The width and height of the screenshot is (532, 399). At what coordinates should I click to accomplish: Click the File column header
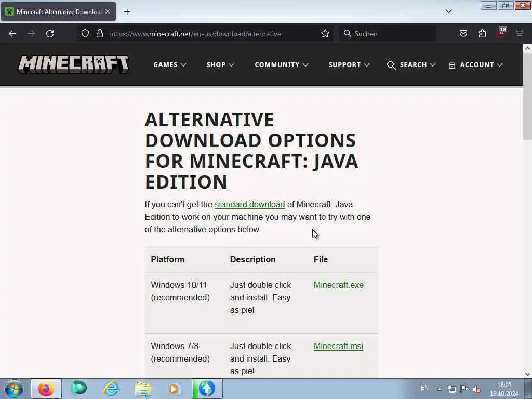point(321,260)
